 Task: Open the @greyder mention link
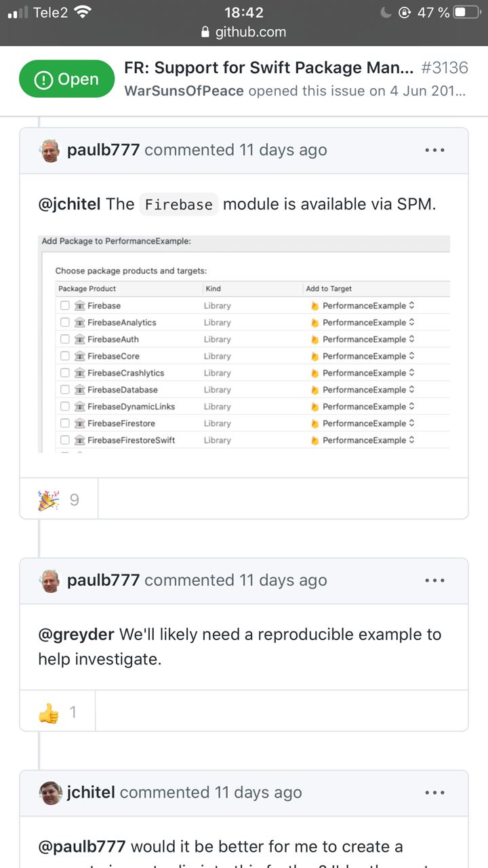click(76, 635)
